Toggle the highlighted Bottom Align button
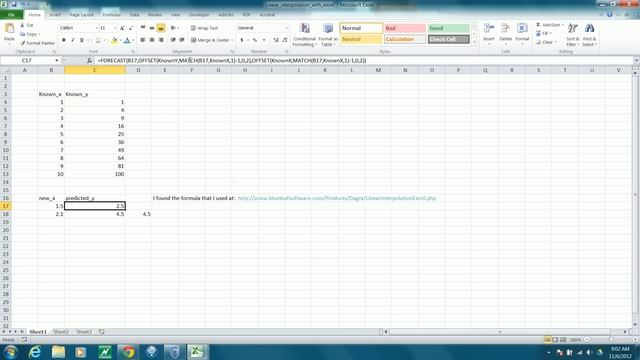The width and height of the screenshot is (640, 360). 161,28
